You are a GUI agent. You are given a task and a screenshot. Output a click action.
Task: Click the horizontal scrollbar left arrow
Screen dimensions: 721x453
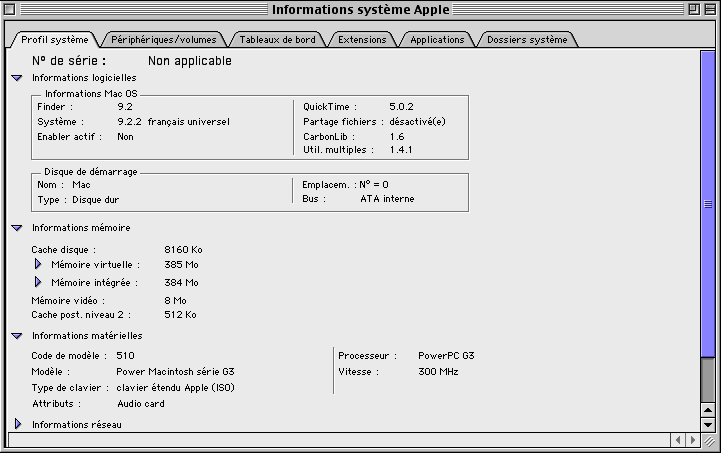click(x=677, y=440)
